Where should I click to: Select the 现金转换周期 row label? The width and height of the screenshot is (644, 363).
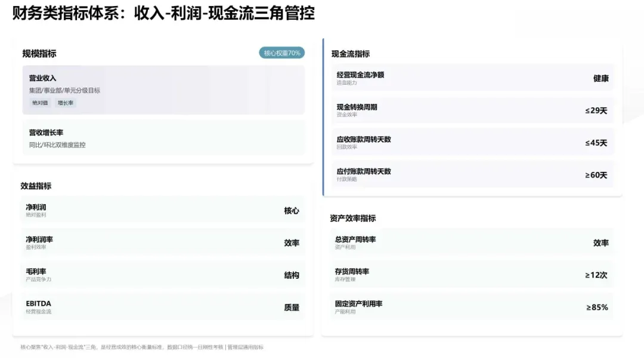click(x=357, y=107)
